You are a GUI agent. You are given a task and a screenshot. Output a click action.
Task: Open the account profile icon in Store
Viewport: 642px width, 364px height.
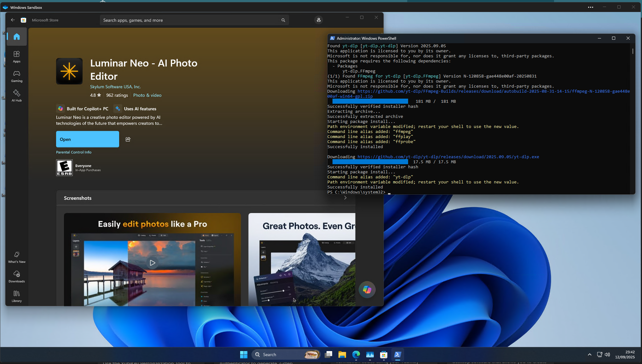pyautogui.click(x=319, y=20)
